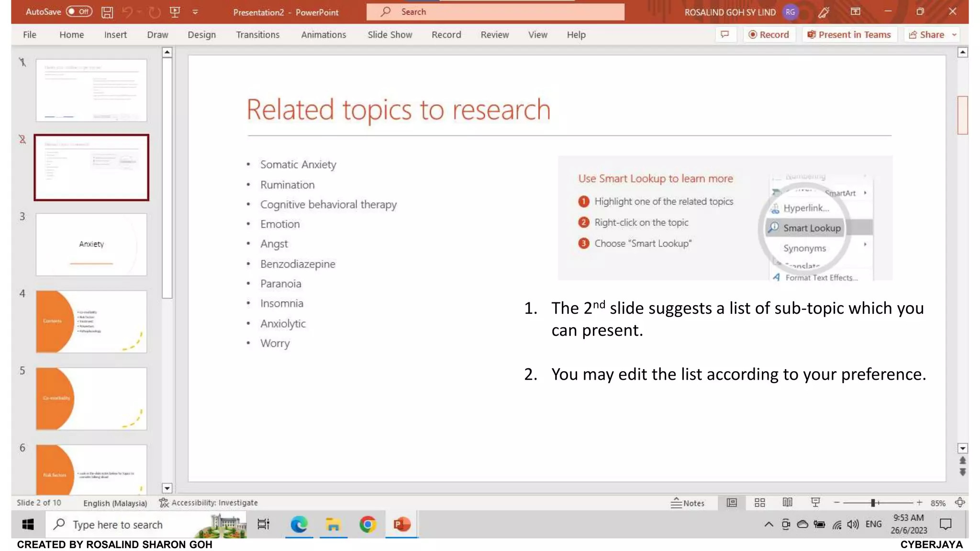Click the zoom slider handle
Screen dimensions: 980x551
(x=873, y=503)
